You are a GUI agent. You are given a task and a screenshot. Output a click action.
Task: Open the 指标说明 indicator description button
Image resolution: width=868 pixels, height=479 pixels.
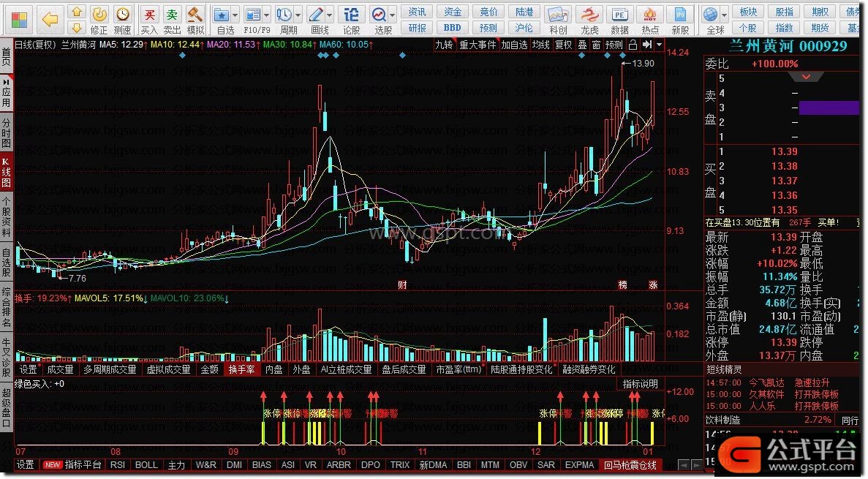tap(641, 384)
